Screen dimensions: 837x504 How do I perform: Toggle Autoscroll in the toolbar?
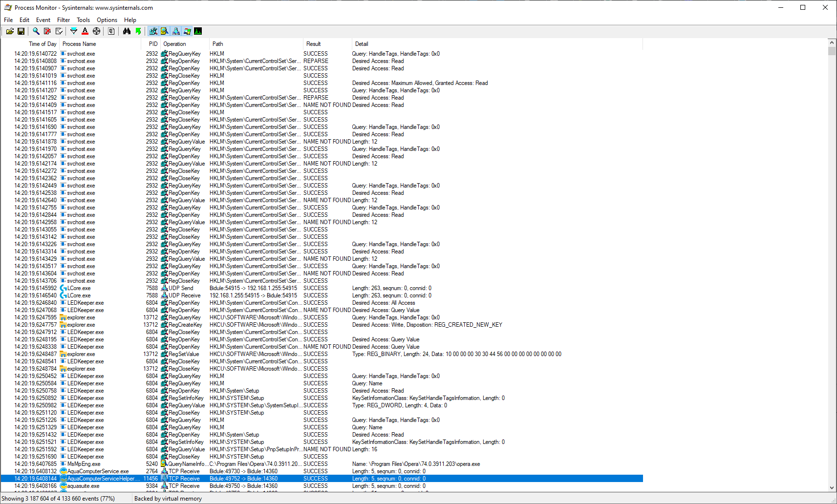point(47,31)
